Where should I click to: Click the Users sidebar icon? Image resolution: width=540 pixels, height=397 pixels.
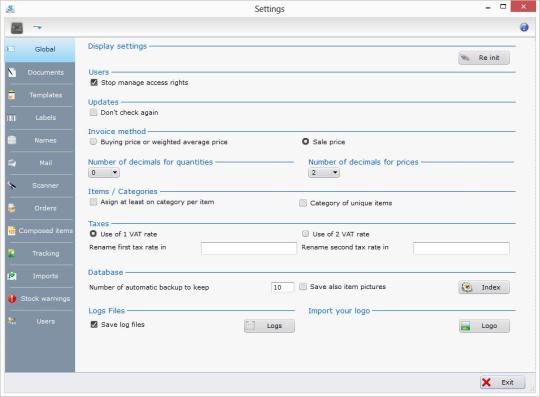click(x=12, y=321)
